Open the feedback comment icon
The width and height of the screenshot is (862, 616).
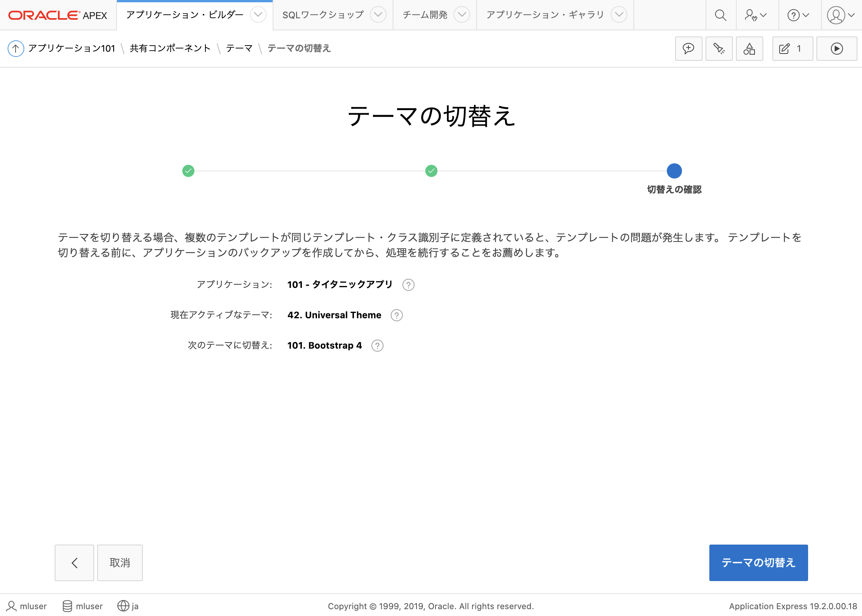click(x=688, y=49)
